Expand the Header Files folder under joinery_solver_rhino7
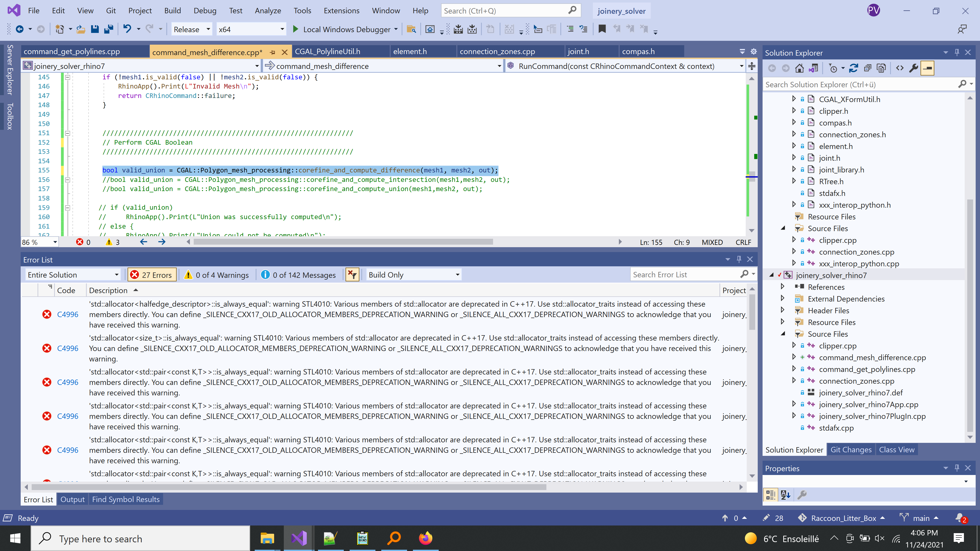This screenshot has height=551, width=980. (x=782, y=310)
